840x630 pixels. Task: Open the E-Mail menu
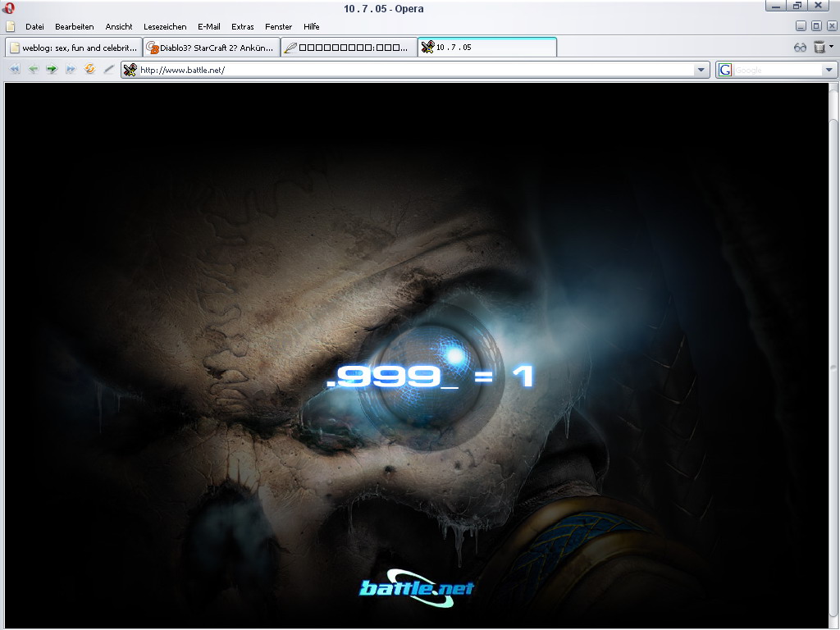click(209, 26)
